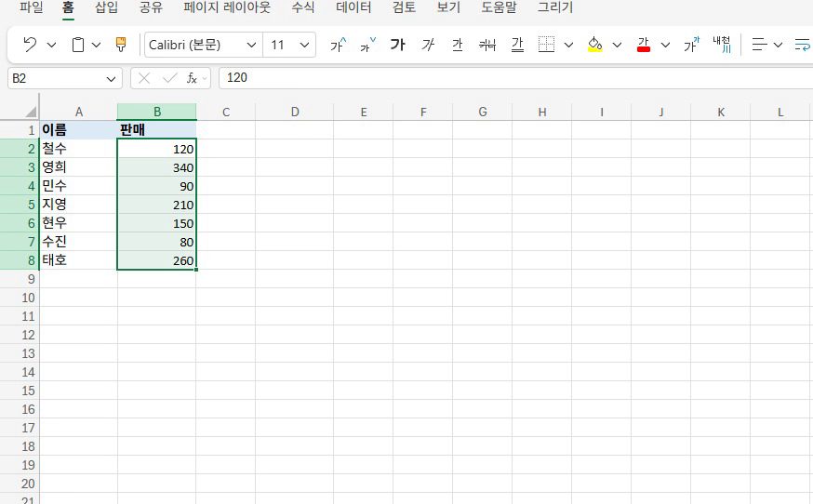Click the cancel entry X icon
The width and height of the screenshot is (813, 504).
(144, 78)
